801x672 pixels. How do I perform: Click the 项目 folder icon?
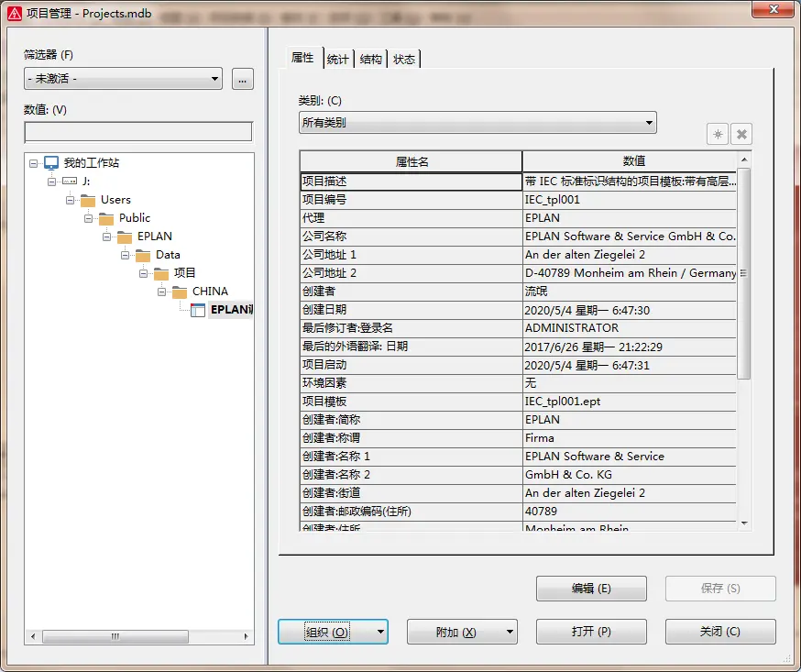point(161,273)
